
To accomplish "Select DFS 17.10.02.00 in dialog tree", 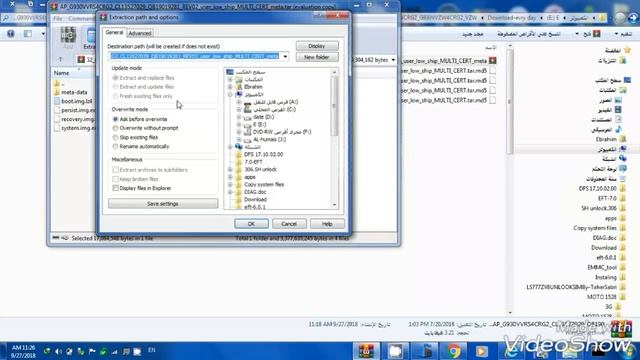I will (x=263, y=154).
